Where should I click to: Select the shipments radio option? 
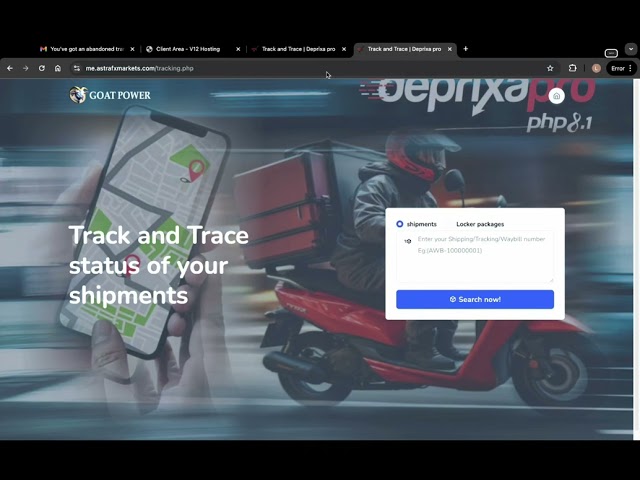400,224
